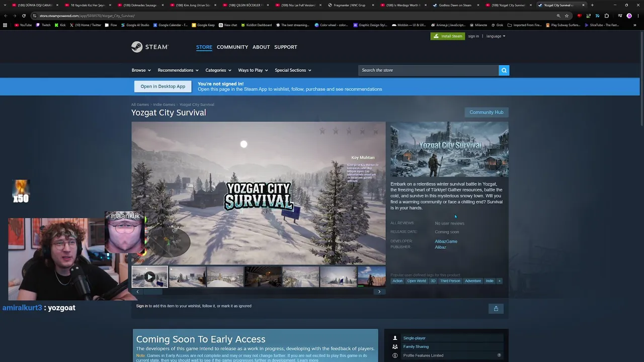Click the Indie Games breadcrumb
This screenshot has height=362, width=644.
point(164,105)
